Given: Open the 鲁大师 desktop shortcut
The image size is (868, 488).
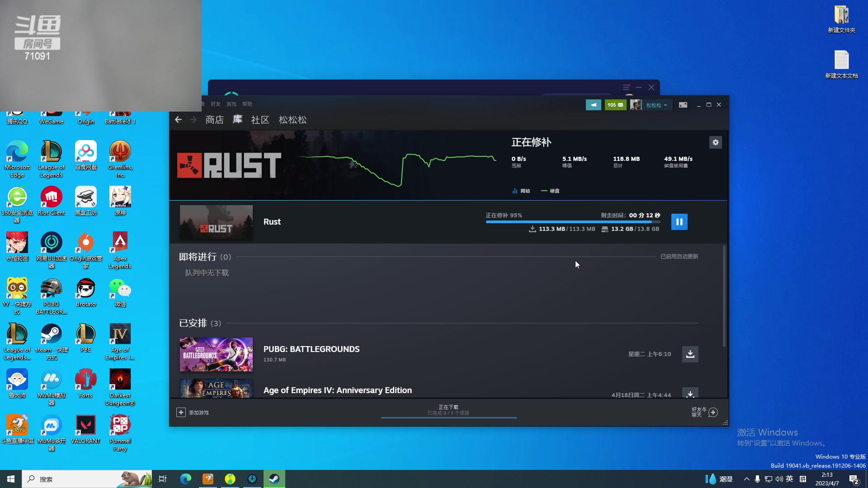Looking at the screenshot, I should (x=17, y=383).
